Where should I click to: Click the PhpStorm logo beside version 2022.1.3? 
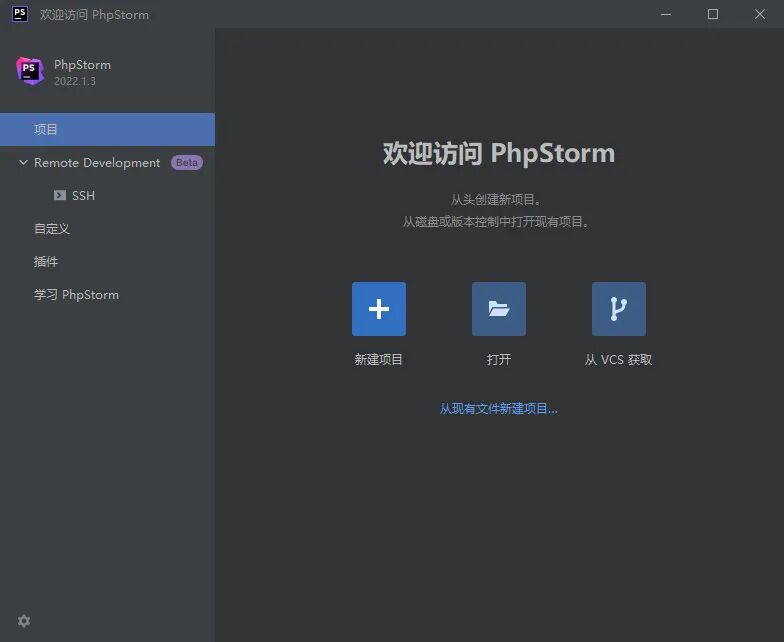click(x=30, y=71)
